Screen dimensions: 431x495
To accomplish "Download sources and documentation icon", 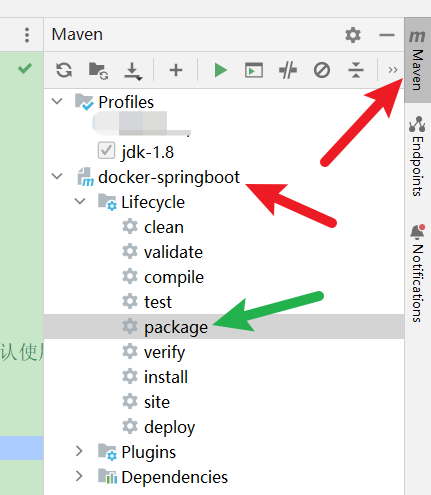I will point(133,71).
